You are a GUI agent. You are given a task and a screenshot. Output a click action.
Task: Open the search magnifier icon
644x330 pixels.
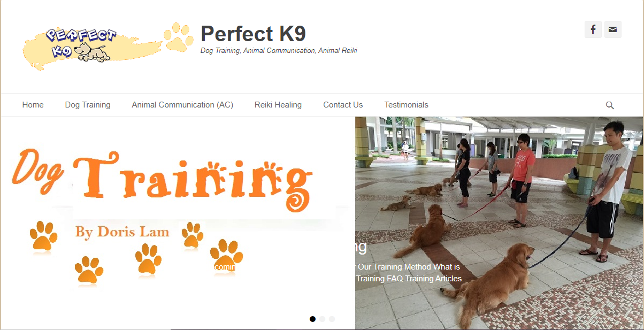click(610, 105)
